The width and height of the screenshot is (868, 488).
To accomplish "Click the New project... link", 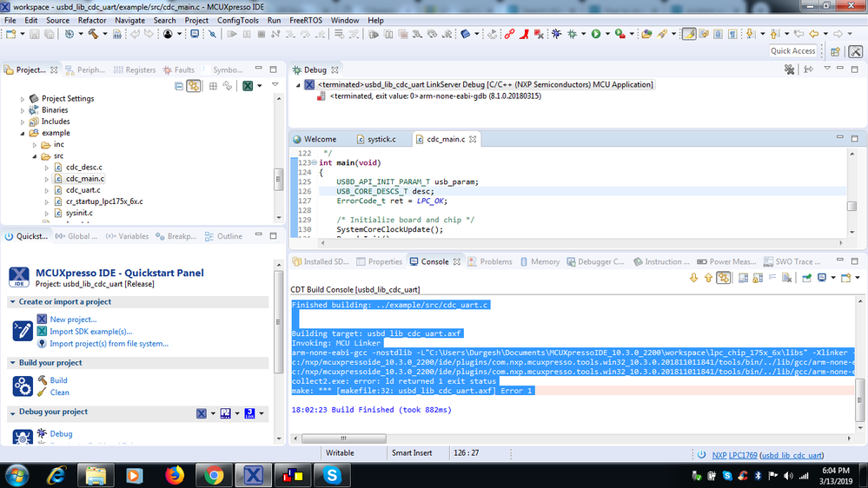I will coord(73,320).
